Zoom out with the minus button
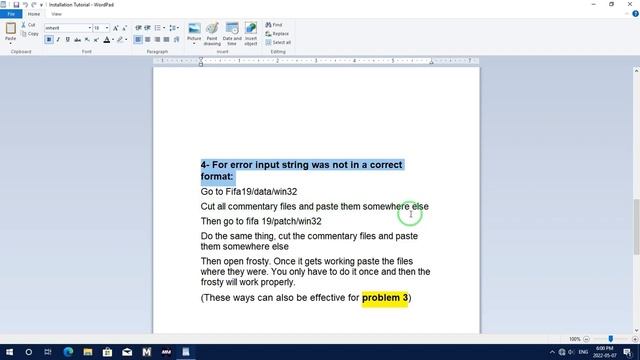 click(x=586, y=339)
